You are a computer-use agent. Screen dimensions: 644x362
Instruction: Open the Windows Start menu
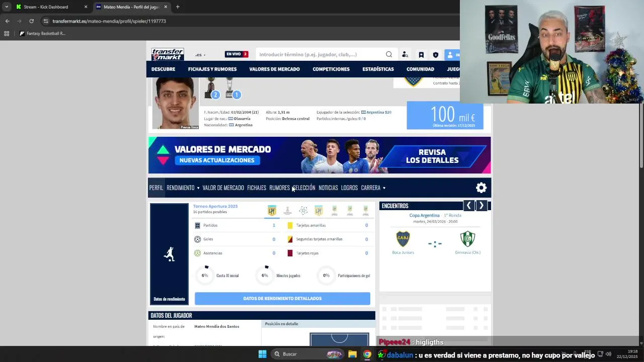pyautogui.click(x=262, y=354)
